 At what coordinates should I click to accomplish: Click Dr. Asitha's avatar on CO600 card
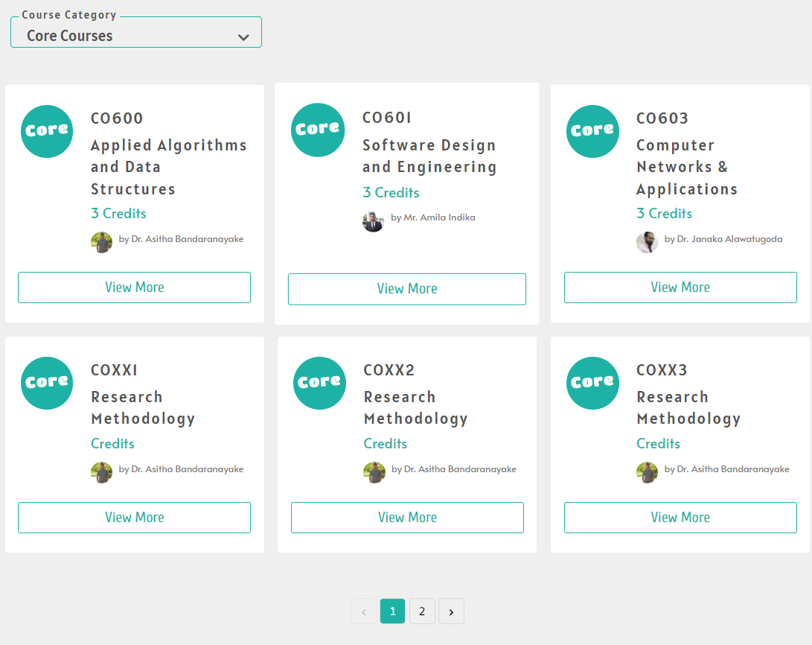(101, 243)
